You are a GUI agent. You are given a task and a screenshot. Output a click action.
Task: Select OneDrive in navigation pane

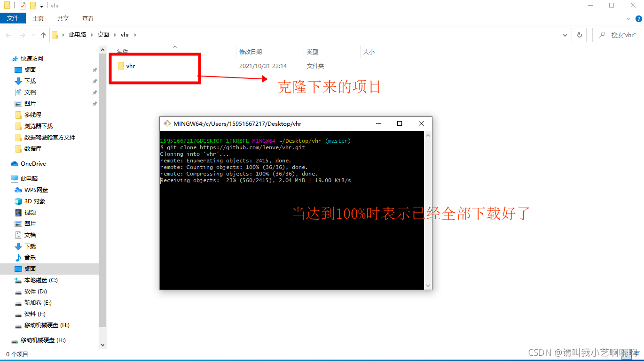tap(33, 164)
